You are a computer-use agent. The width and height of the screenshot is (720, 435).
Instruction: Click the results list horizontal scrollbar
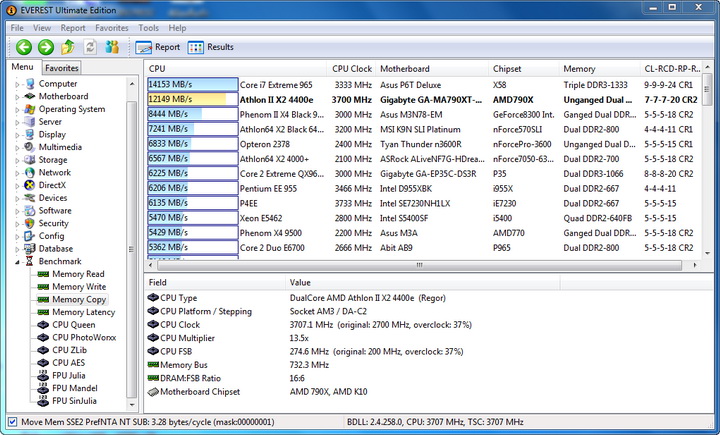click(x=419, y=265)
